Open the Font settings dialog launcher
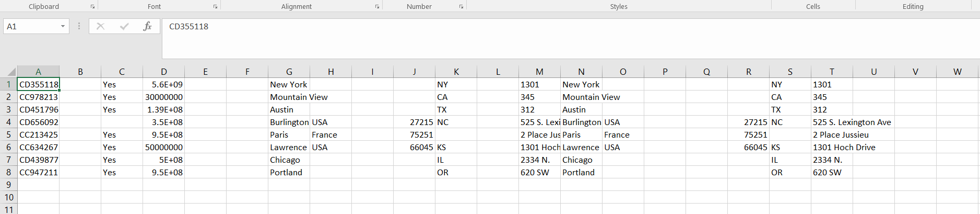980x214 pixels. 215,7
